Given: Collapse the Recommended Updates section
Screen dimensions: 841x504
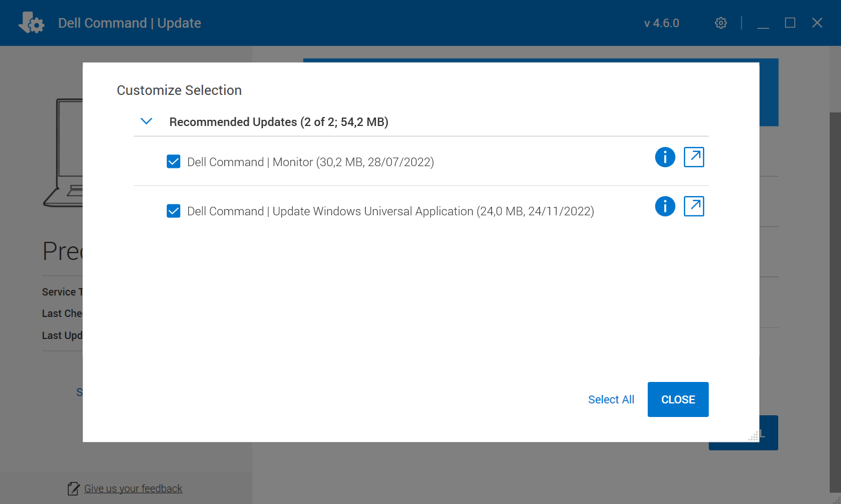Looking at the screenshot, I should [146, 121].
